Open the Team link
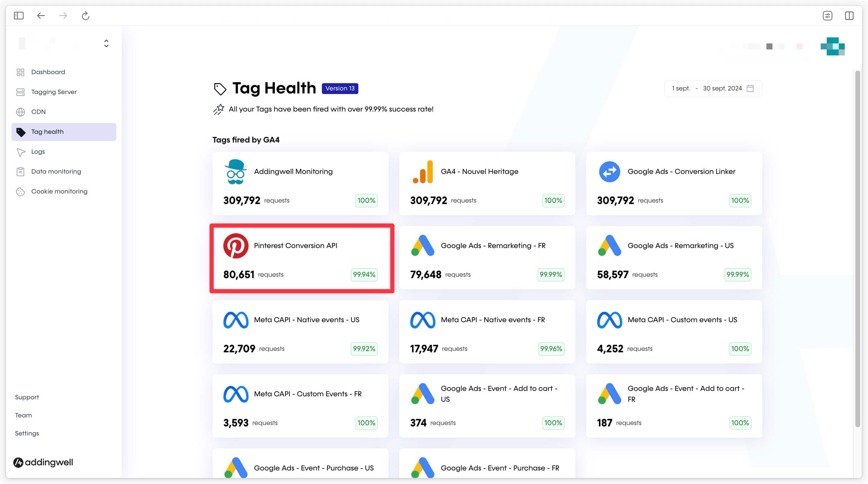 (x=23, y=415)
